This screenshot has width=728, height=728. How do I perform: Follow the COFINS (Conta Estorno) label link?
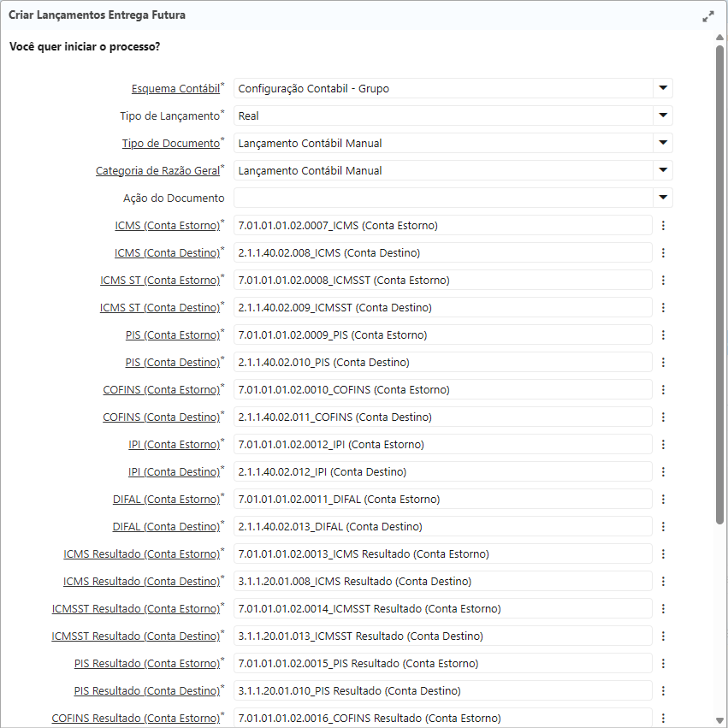click(162, 390)
